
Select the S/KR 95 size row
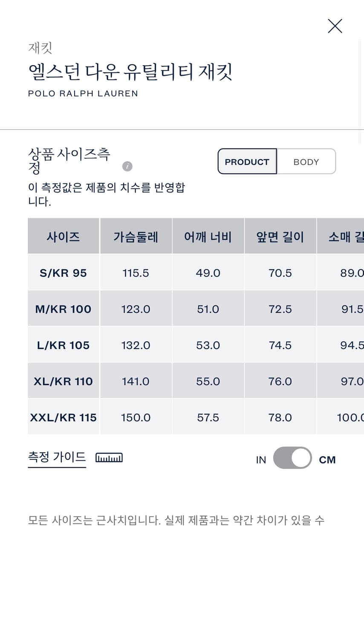point(63,273)
